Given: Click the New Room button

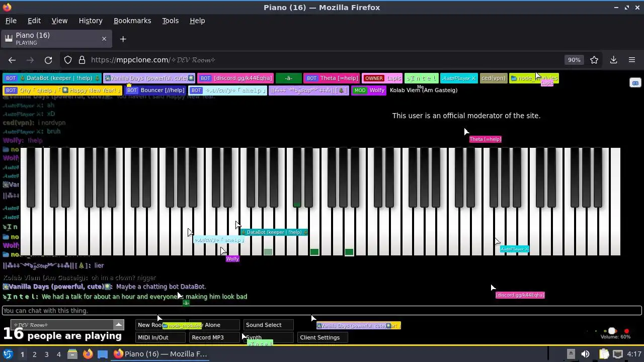Looking at the screenshot, I should (x=160, y=325).
